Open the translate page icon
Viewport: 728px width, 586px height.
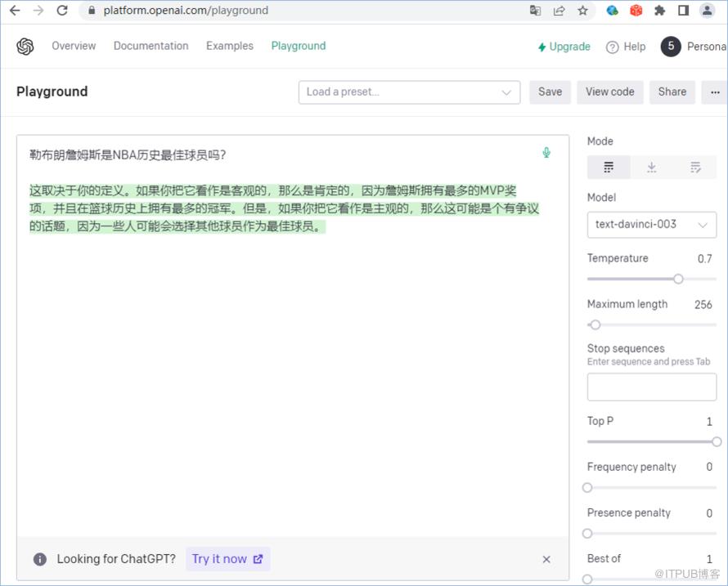(x=535, y=10)
